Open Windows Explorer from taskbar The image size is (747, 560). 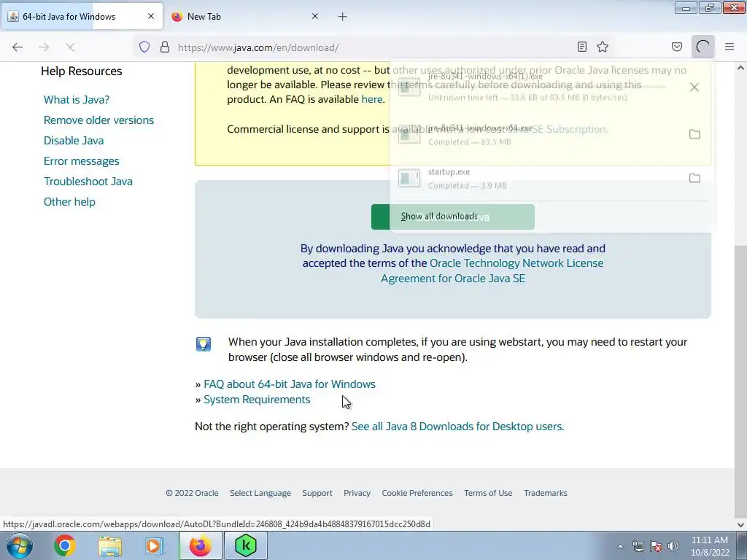[x=110, y=545]
